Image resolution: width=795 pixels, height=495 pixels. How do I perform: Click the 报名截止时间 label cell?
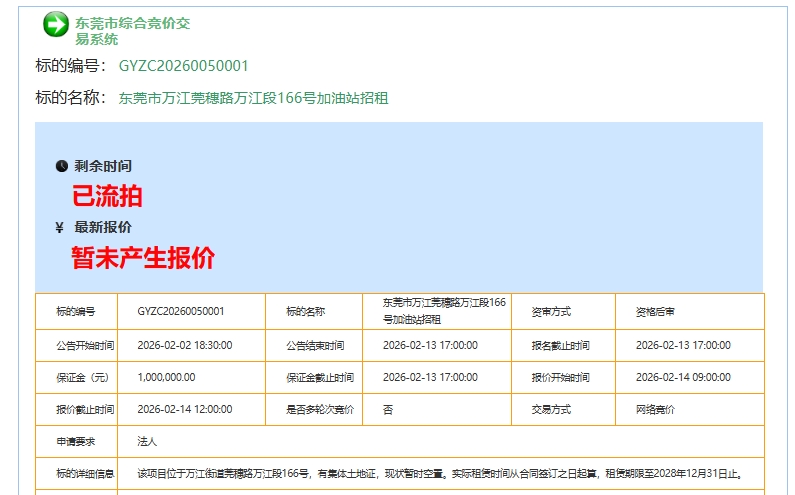(560, 345)
